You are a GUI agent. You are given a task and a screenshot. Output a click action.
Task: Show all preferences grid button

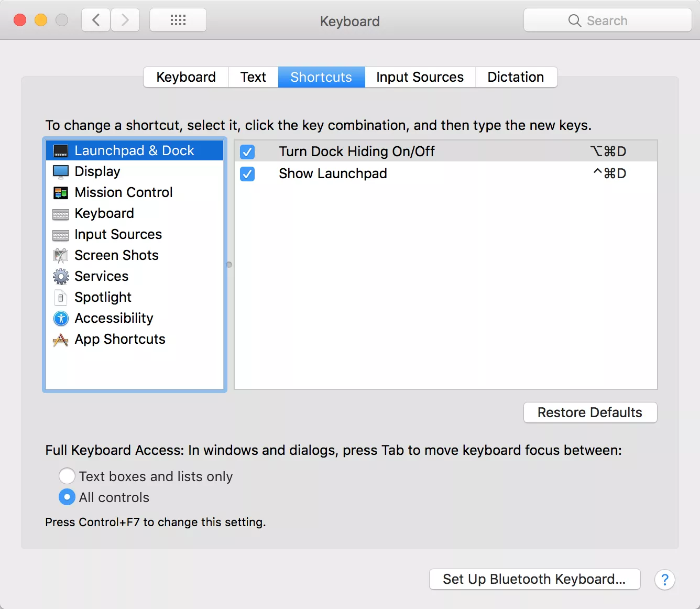[x=178, y=20]
